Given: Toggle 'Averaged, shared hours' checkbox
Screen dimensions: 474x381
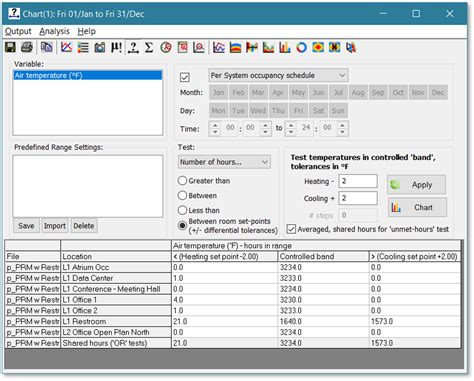Looking at the screenshot, I should click(291, 229).
